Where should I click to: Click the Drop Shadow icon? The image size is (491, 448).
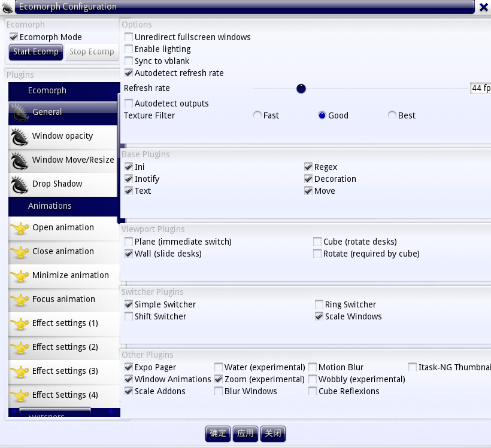click(x=19, y=185)
